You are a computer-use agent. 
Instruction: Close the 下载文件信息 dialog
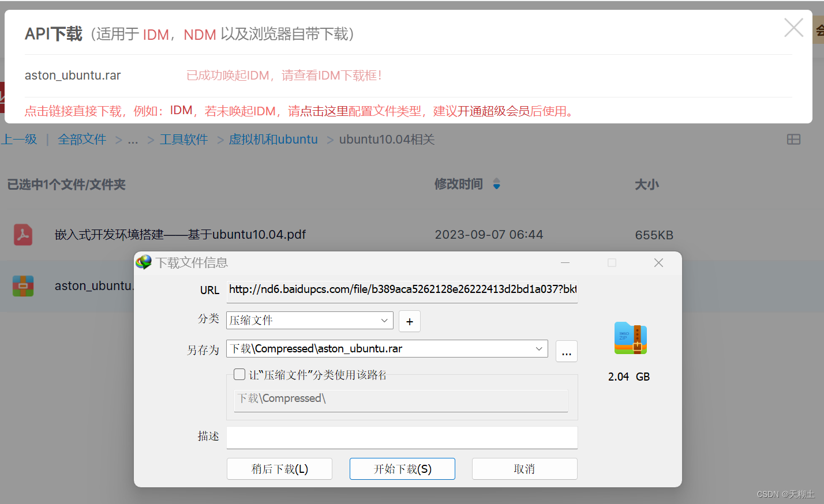pos(658,262)
